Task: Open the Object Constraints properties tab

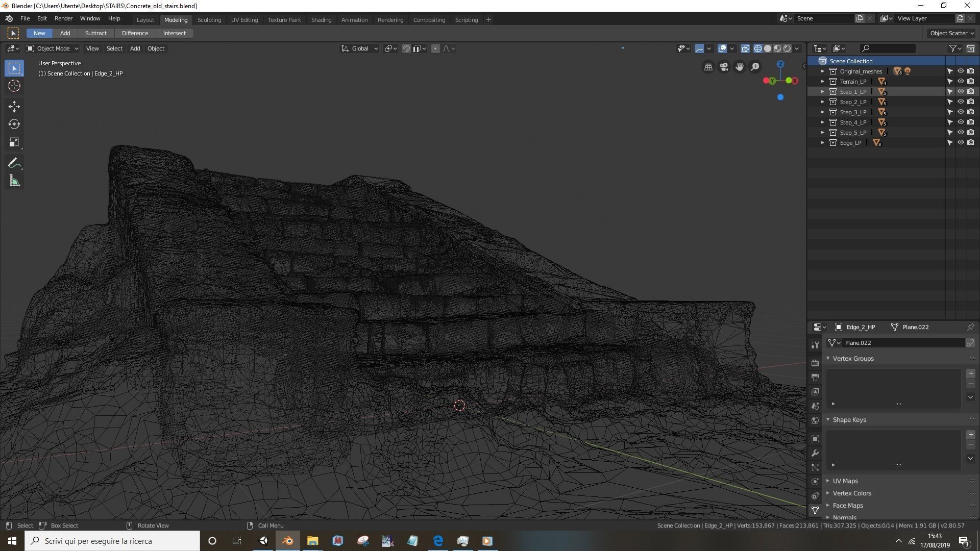Action: pos(815,495)
